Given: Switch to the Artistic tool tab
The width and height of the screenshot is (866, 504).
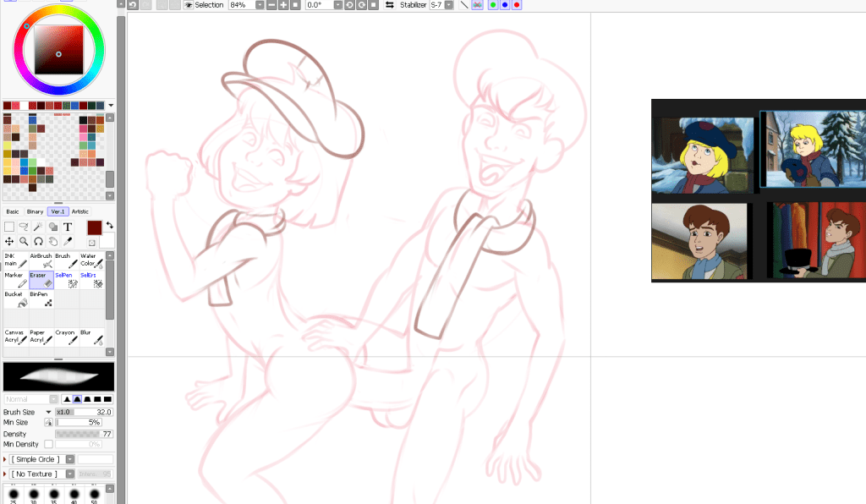Looking at the screenshot, I should click(79, 211).
